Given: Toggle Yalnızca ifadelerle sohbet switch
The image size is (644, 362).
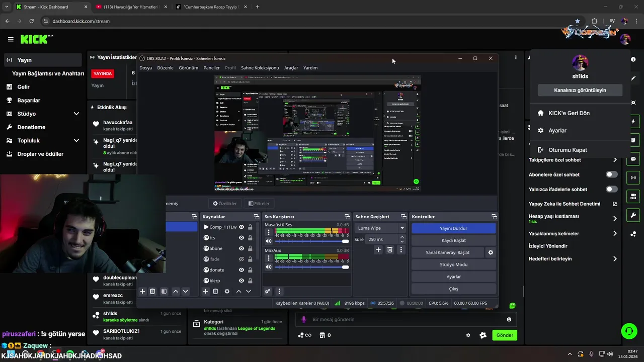Looking at the screenshot, I should (x=612, y=189).
